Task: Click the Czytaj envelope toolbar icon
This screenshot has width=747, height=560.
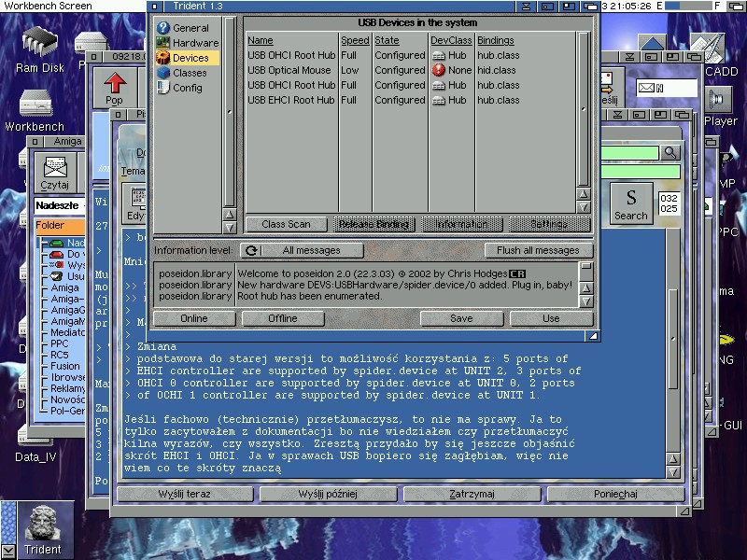Action: 55,173
